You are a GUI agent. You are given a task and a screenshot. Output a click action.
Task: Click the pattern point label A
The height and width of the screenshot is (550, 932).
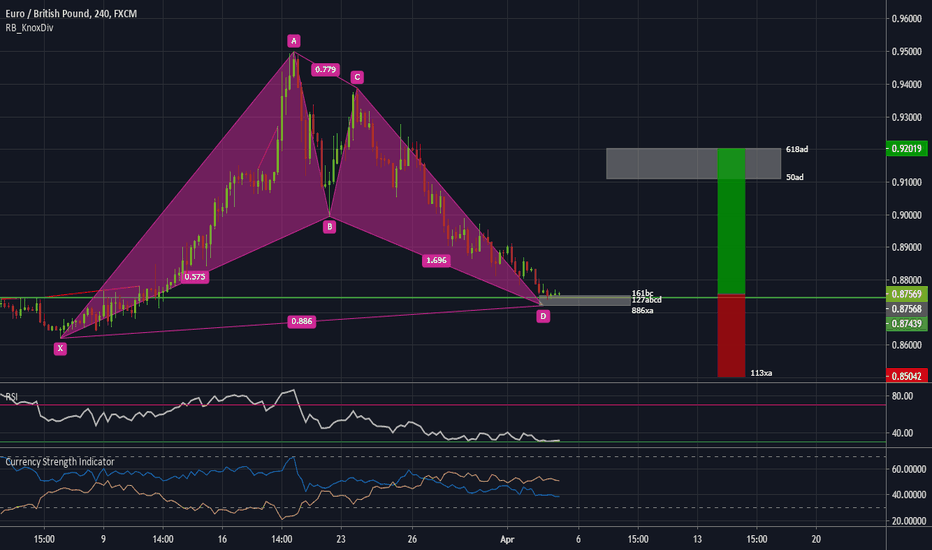point(294,41)
